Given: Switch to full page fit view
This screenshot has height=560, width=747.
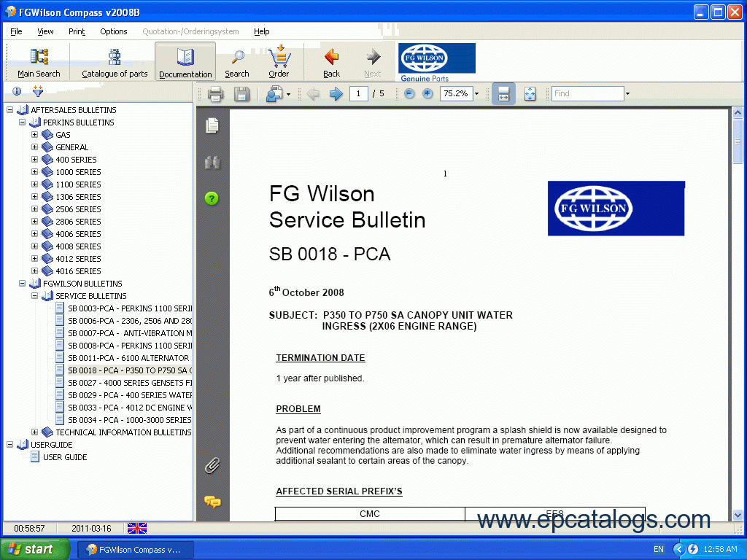Looking at the screenshot, I should pos(530,94).
